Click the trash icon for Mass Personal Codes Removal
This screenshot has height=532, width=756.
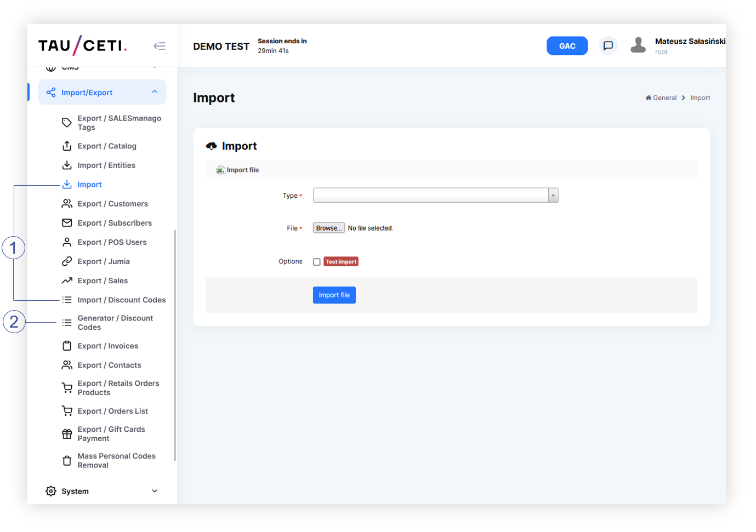click(x=67, y=461)
